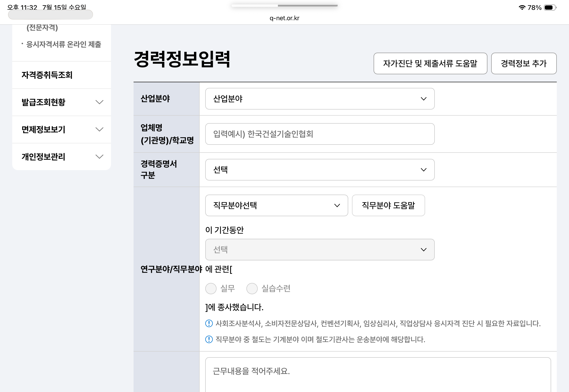569x392 pixels.
Task: Click the 업체명 input field
Action: pyautogui.click(x=320, y=134)
